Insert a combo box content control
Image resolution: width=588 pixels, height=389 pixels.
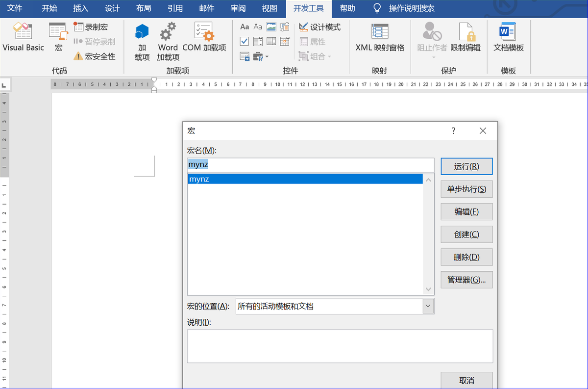(258, 41)
